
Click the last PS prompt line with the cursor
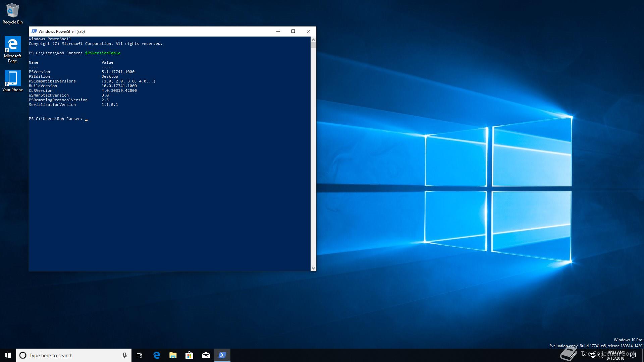pyautogui.click(x=58, y=119)
